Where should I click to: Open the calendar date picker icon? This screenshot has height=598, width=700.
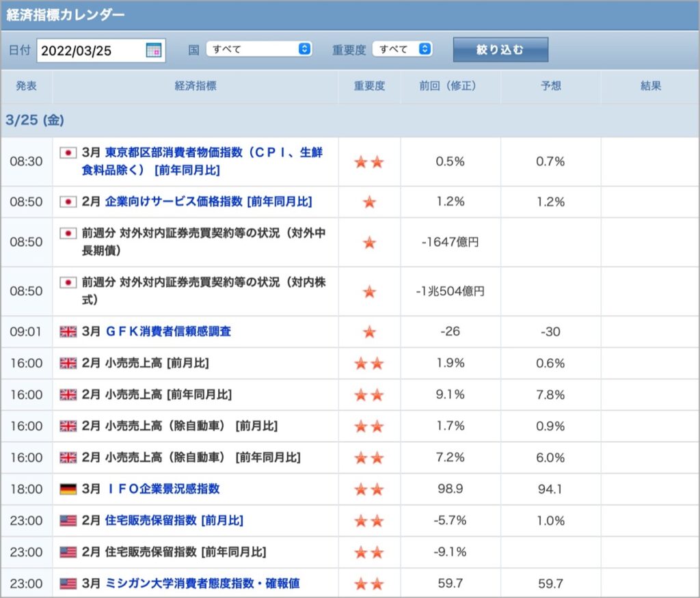click(x=154, y=50)
